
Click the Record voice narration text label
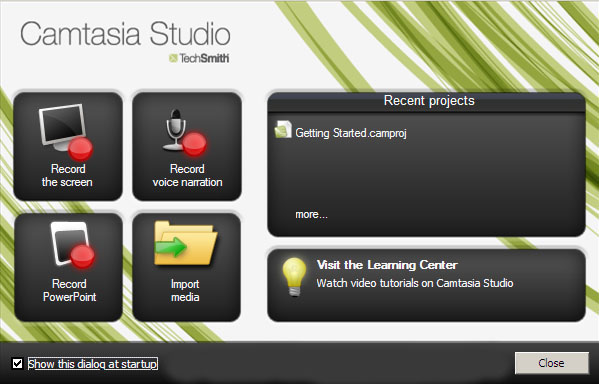pyautogui.click(x=187, y=175)
